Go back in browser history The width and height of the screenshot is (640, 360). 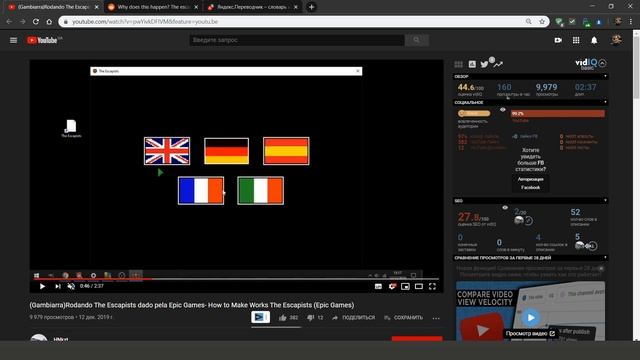coord(9,22)
